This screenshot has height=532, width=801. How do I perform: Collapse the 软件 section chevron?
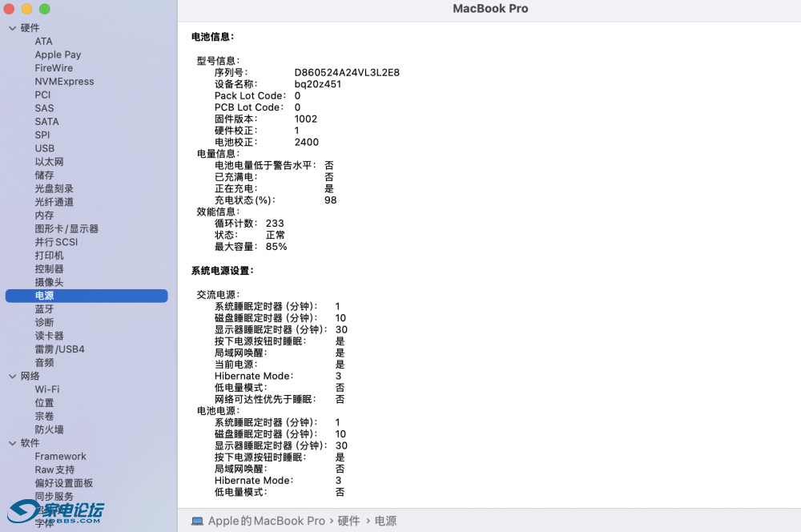(12, 443)
